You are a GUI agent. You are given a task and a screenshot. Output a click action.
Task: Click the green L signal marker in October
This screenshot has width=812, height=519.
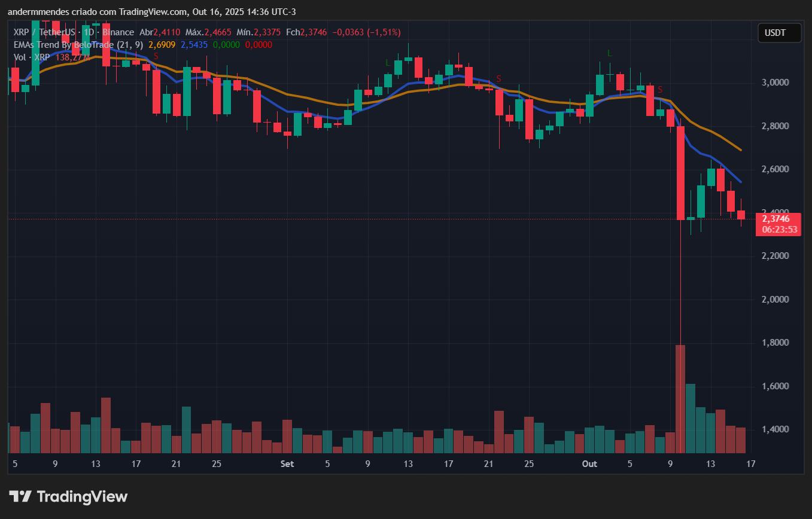tap(609, 53)
